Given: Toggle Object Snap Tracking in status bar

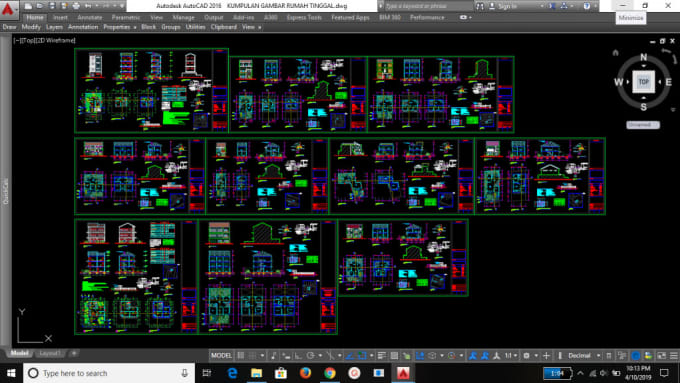Looking at the screenshot, I should (350, 356).
